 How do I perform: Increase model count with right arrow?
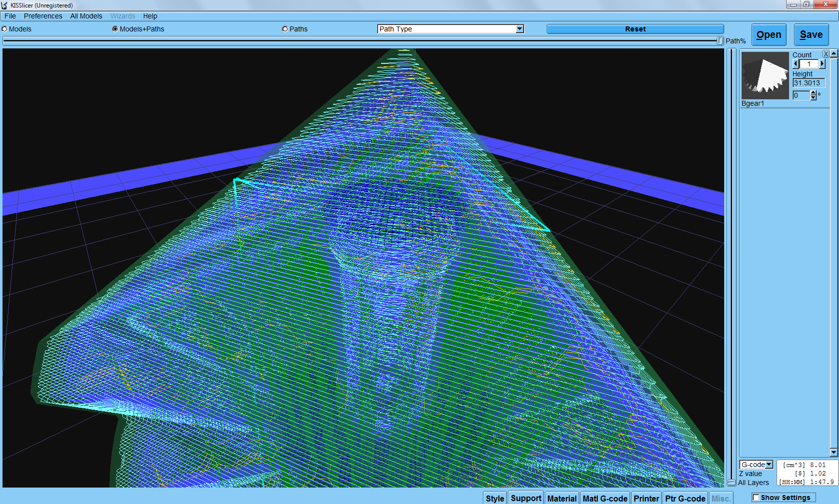(x=822, y=64)
